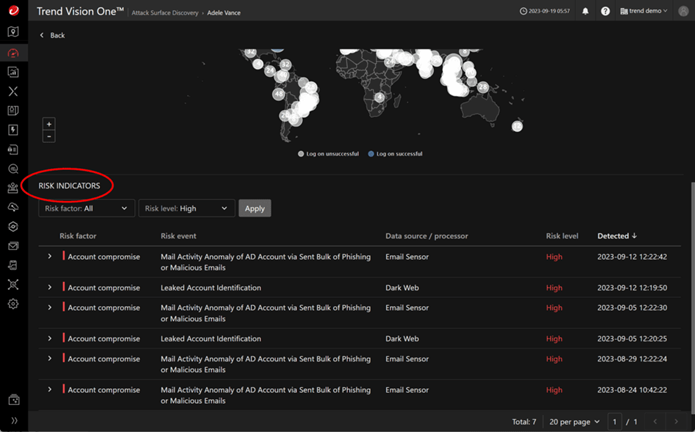Sort by the Detected column header

617,236
